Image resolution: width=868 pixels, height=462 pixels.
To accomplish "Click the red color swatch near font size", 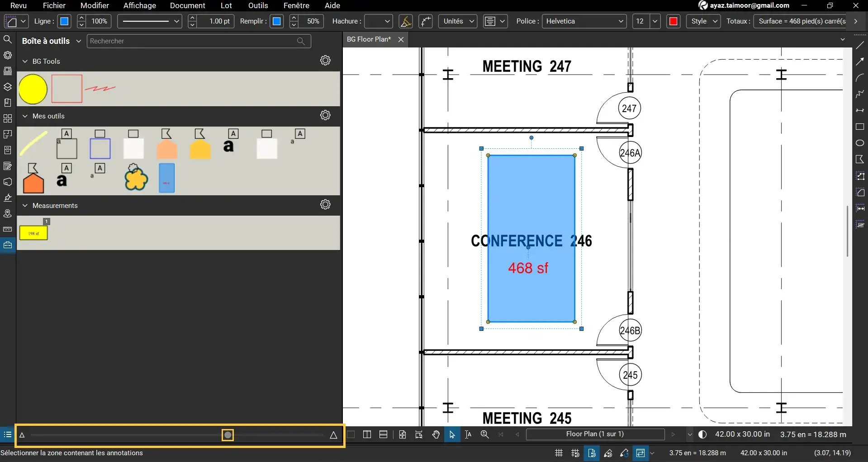I will click(x=673, y=21).
